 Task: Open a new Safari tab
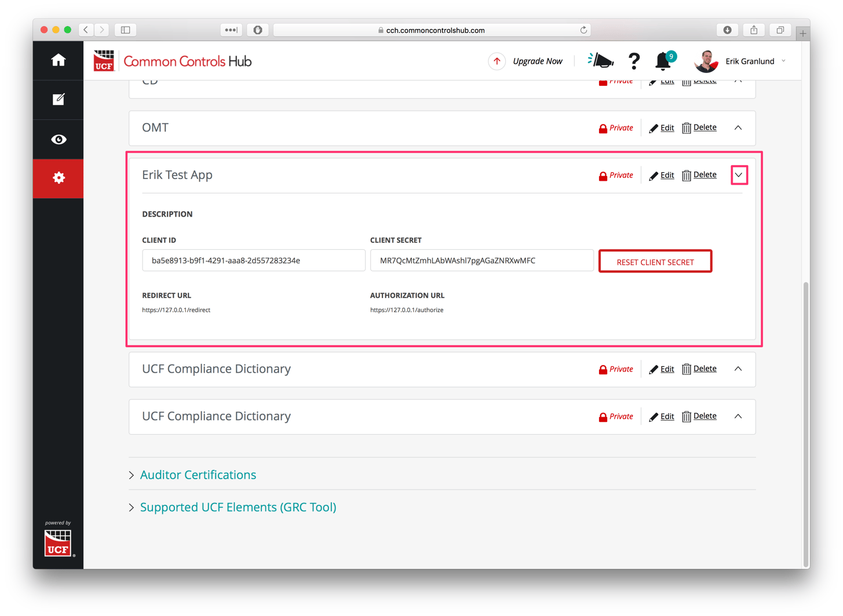tap(803, 34)
